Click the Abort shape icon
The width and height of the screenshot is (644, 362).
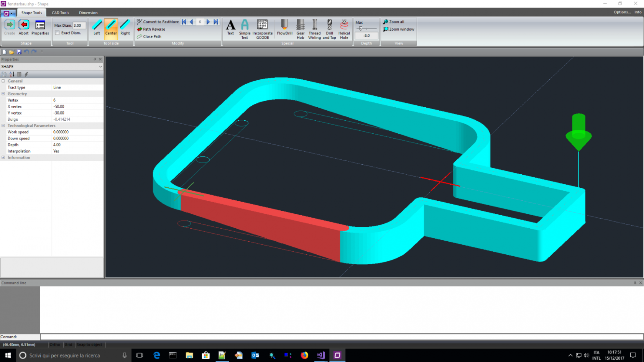[x=24, y=25]
